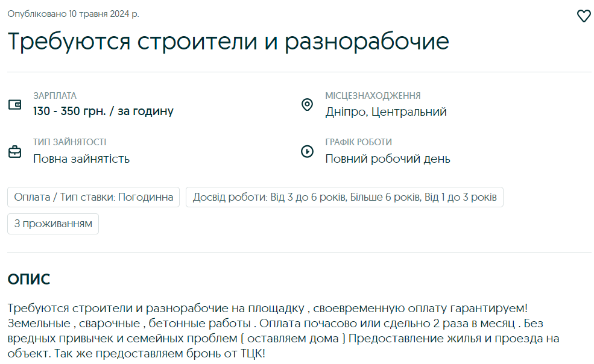The width and height of the screenshot is (594, 364).
Task: Click the 'ОПИС' section heading
Action: click(28, 280)
